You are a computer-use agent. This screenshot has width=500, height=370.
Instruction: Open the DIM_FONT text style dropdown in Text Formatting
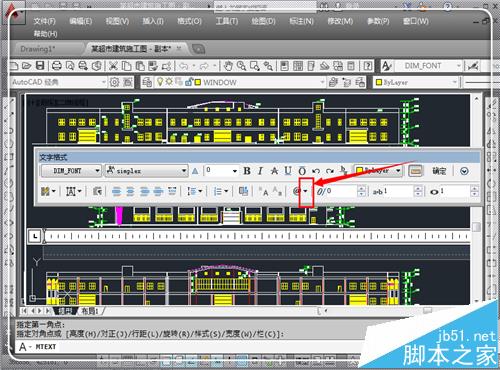71,171
